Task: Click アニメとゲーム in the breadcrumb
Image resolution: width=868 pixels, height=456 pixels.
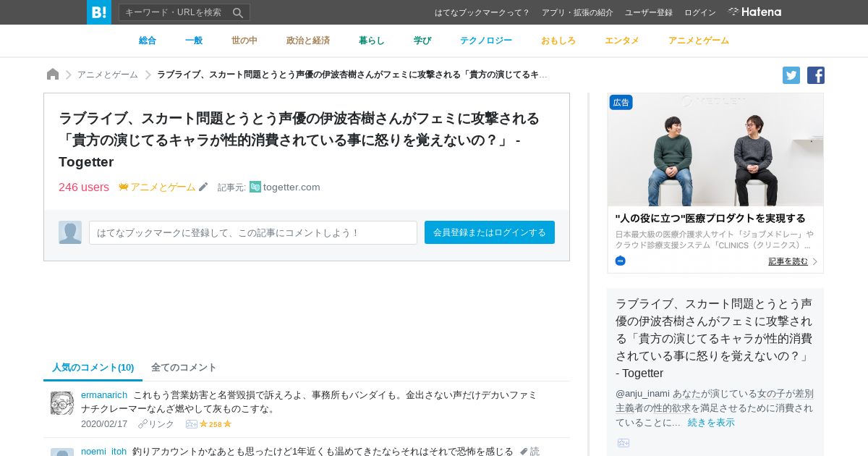Action: 108,75
